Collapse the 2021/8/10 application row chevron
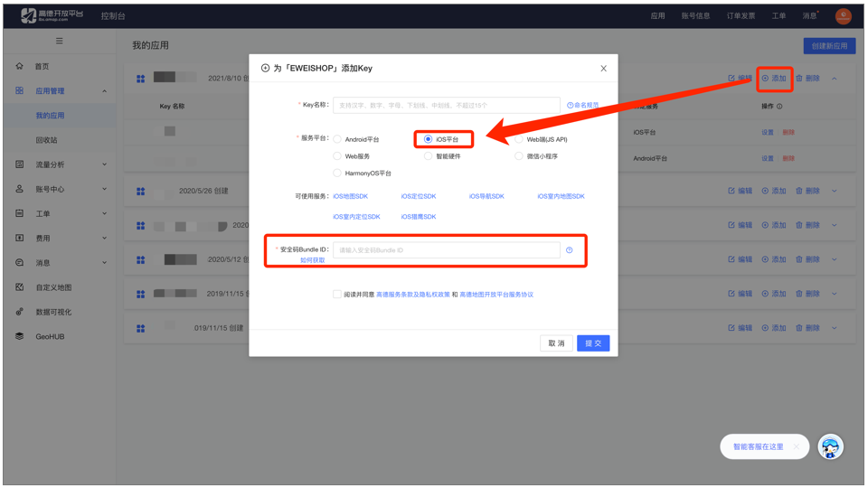Viewport: 868px width, 488px height. pyautogui.click(x=835, y=79)
